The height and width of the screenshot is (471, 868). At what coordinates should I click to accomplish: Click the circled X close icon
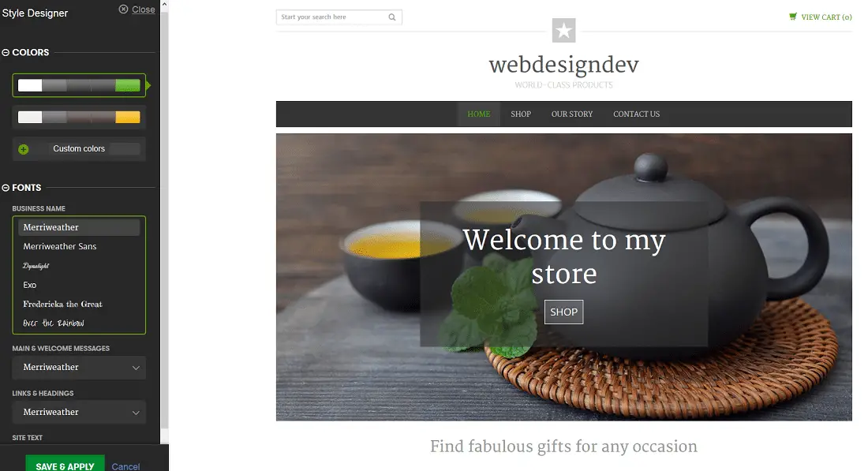[x=123, y=9]
